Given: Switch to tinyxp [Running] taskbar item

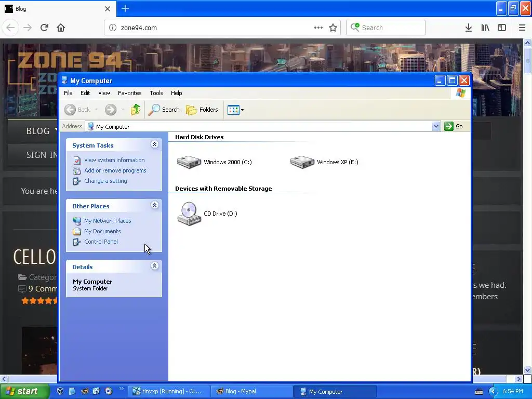Looking at the screenshot, I should coord(168,392).
